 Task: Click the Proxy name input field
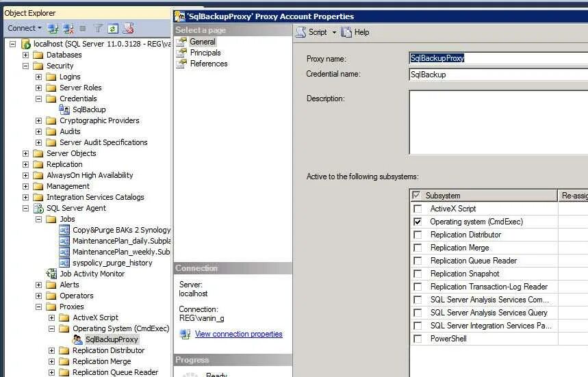pos(498,58)
